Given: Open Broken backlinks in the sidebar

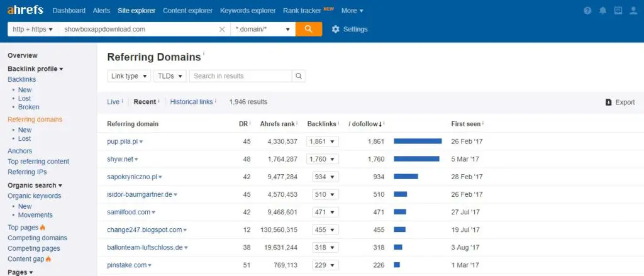Looking at the screenshot, I should 29,107.
